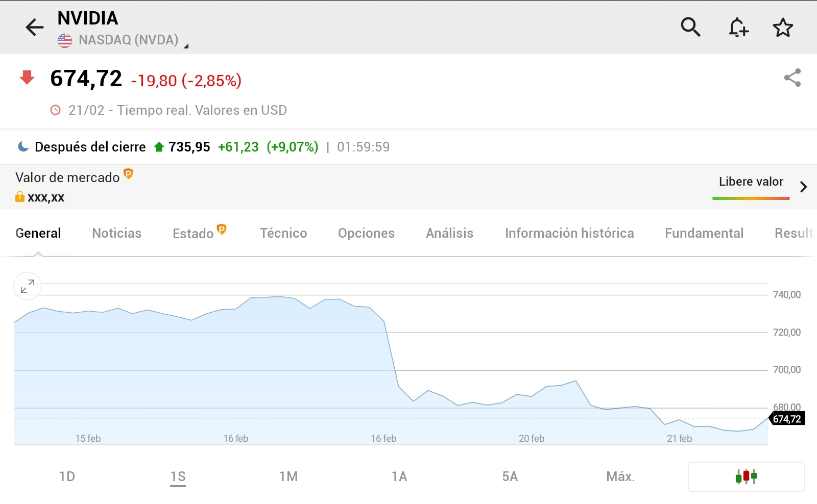Tap the 01:59:59 after-hours time

coord(363,147)
